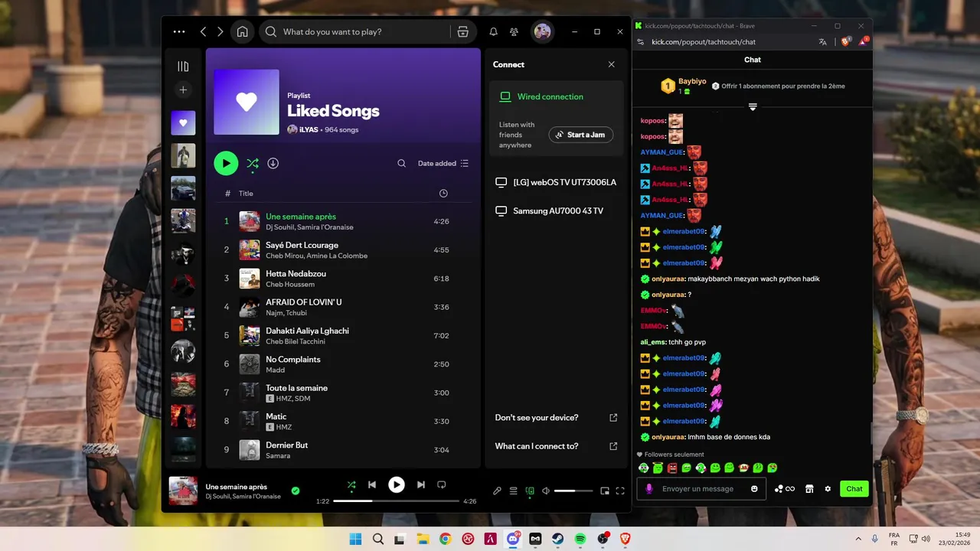
Task: Download the Liked Songs playlist
Action: [273, 163]
